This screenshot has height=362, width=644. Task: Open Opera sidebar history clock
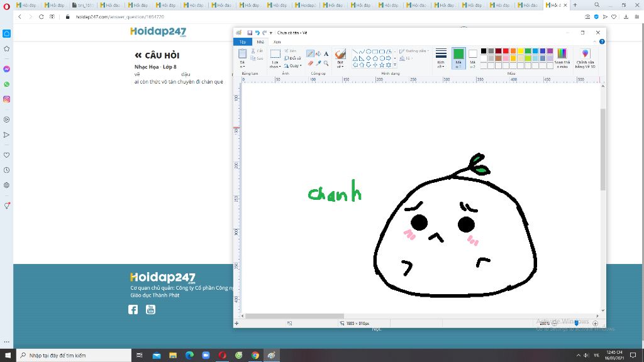pyautogui.click(x=6, y=170)
